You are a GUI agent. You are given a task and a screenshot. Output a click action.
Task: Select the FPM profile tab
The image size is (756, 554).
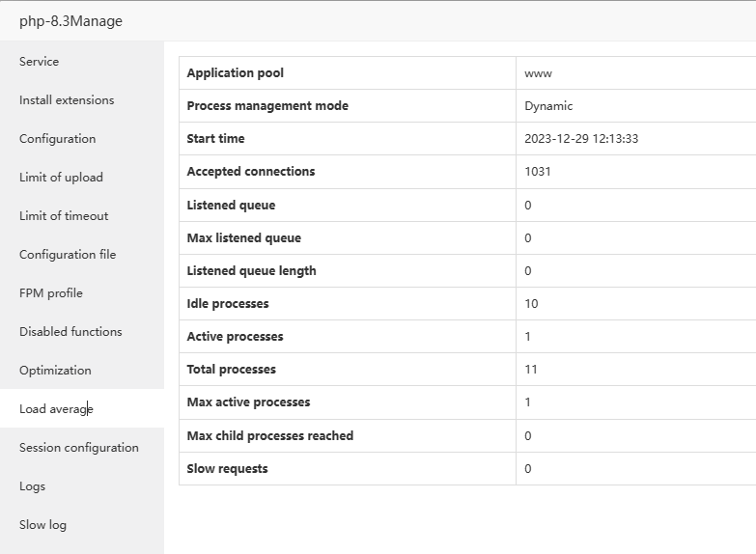[51, 293]
